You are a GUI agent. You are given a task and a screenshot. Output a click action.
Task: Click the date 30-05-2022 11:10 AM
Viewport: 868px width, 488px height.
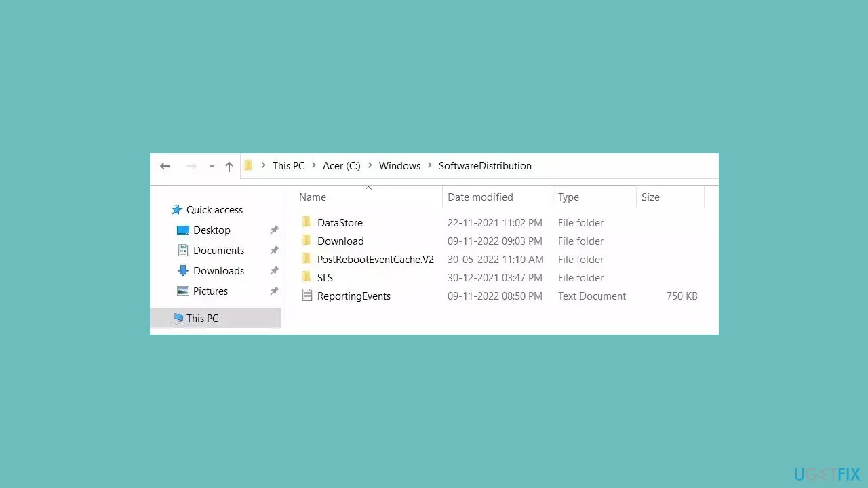(496, 260)
